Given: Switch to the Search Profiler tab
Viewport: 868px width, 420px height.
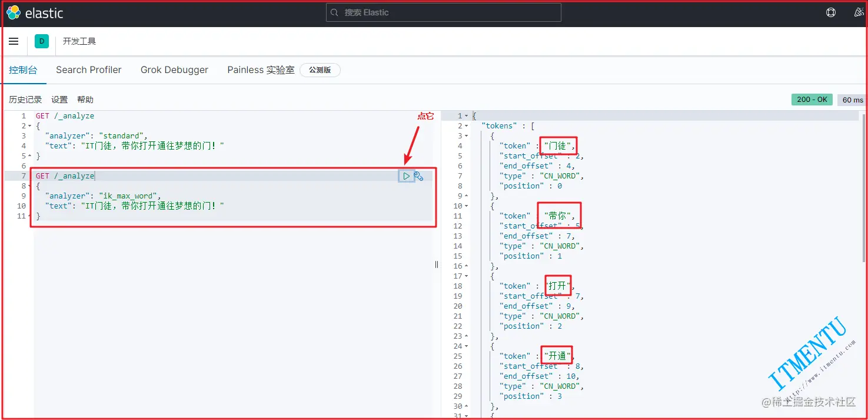Looking at the screenshot, I should [x=89, y=70].
